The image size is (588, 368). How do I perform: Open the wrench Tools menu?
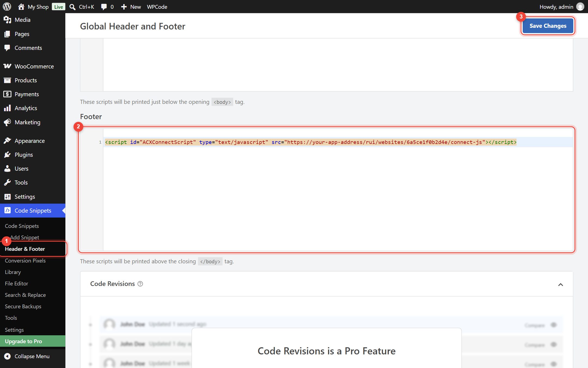(x=33, y=182)
